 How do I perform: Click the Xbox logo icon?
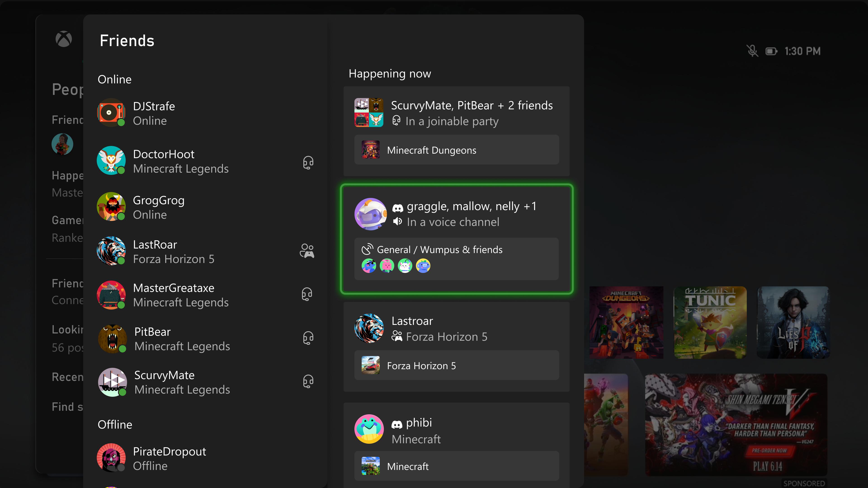64,39
